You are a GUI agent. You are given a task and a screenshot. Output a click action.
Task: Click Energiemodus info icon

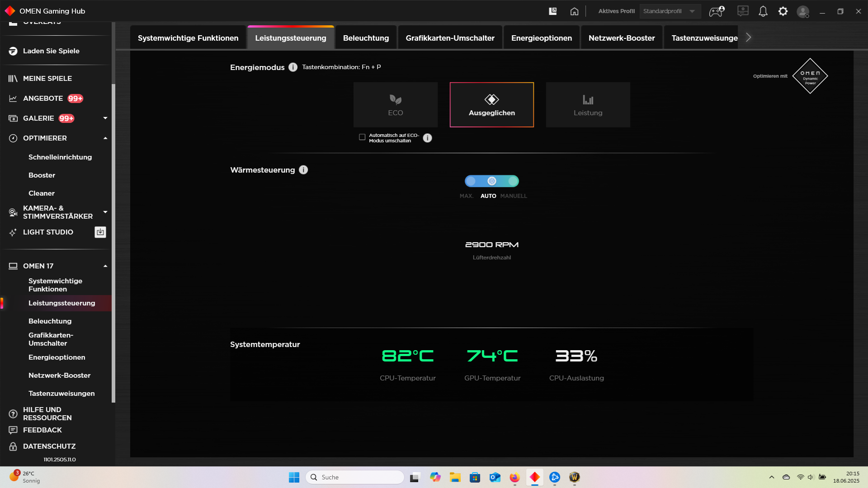pyautogui.click(x=293, y=67)
